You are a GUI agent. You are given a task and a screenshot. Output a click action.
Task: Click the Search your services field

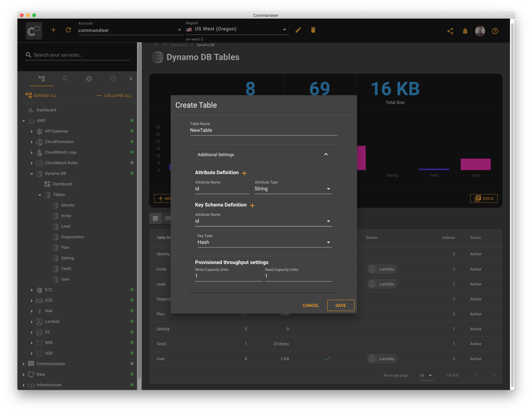(77, 55)
